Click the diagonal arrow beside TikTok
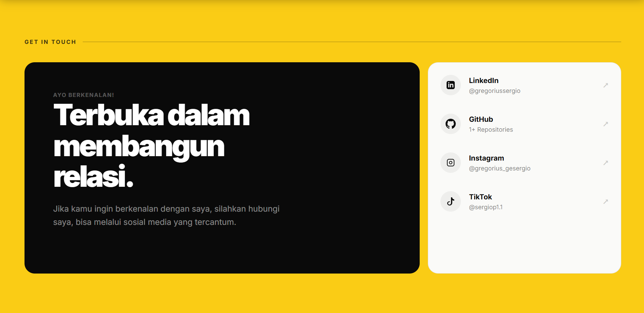This screenshot has width=644, height=313. 606,201
